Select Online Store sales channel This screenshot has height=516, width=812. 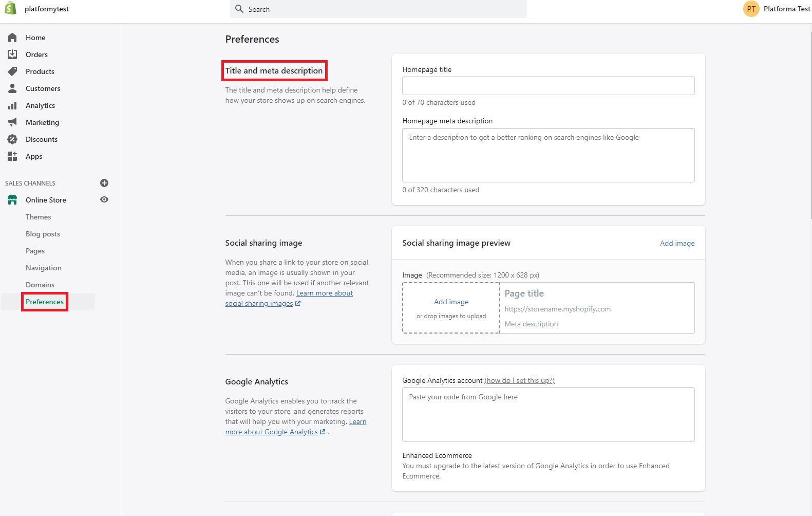46,200
